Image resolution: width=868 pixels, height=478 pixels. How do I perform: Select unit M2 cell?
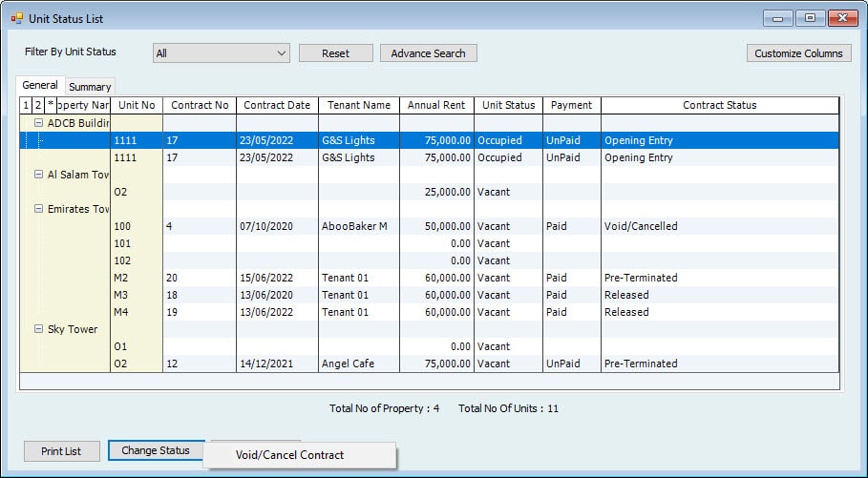tap(137, 278)
